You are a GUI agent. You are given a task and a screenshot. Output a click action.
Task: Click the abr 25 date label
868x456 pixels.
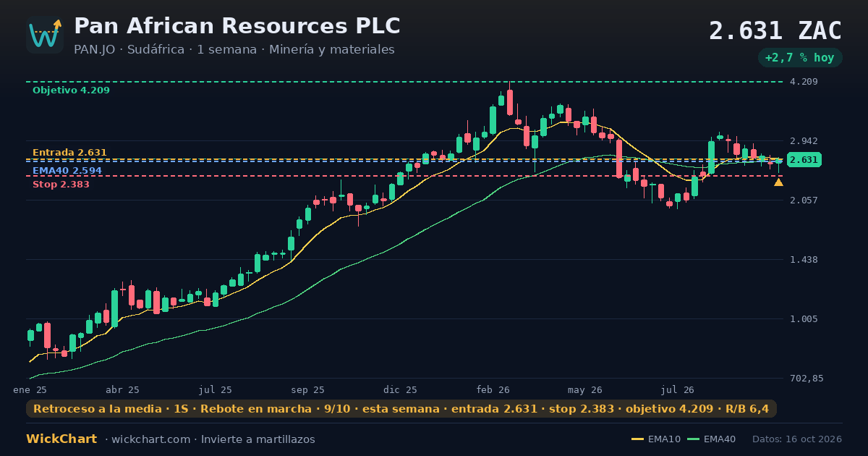click(x=122, y=389)
